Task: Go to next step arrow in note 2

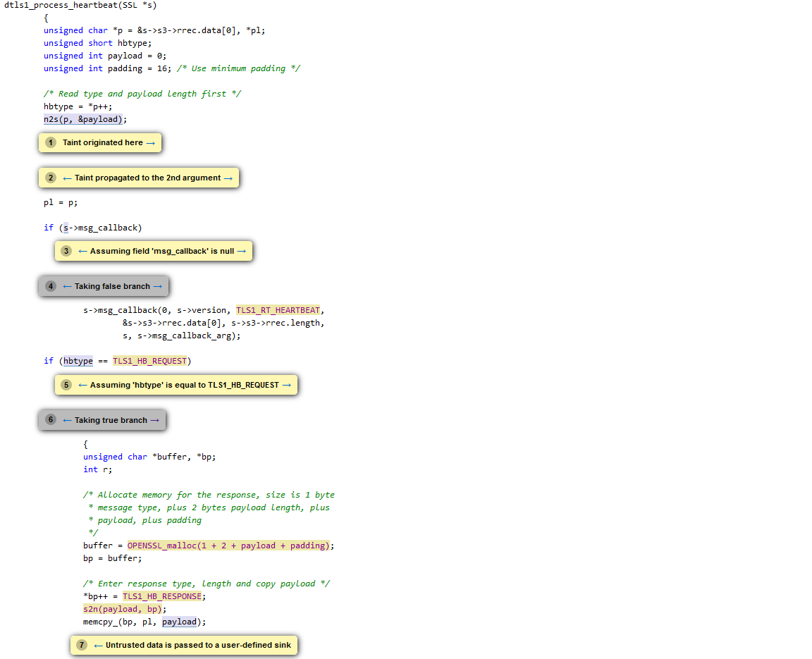Action: pos(228,178)
